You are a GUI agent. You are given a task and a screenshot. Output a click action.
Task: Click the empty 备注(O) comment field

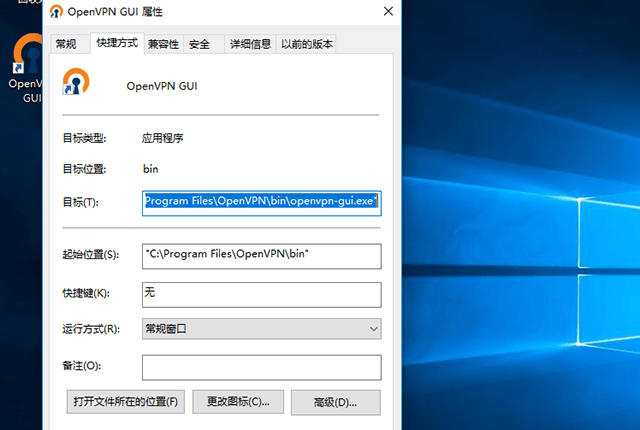[x=262, y=368]
